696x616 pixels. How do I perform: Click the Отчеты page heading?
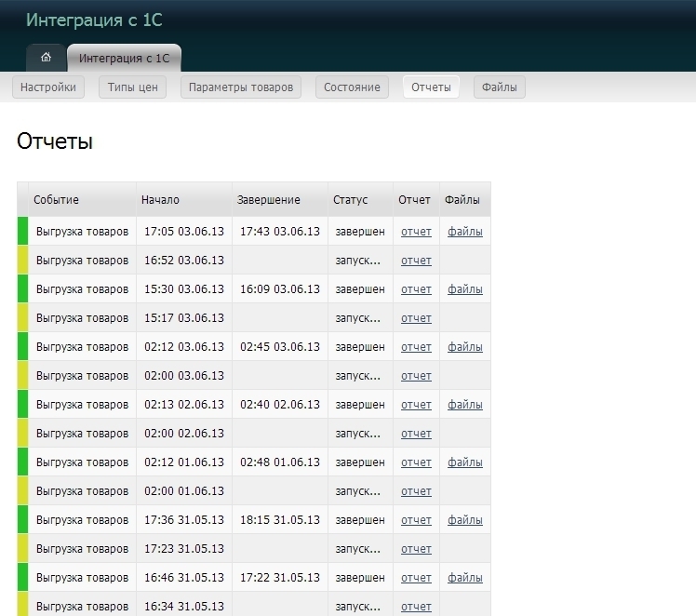(55, 141)
